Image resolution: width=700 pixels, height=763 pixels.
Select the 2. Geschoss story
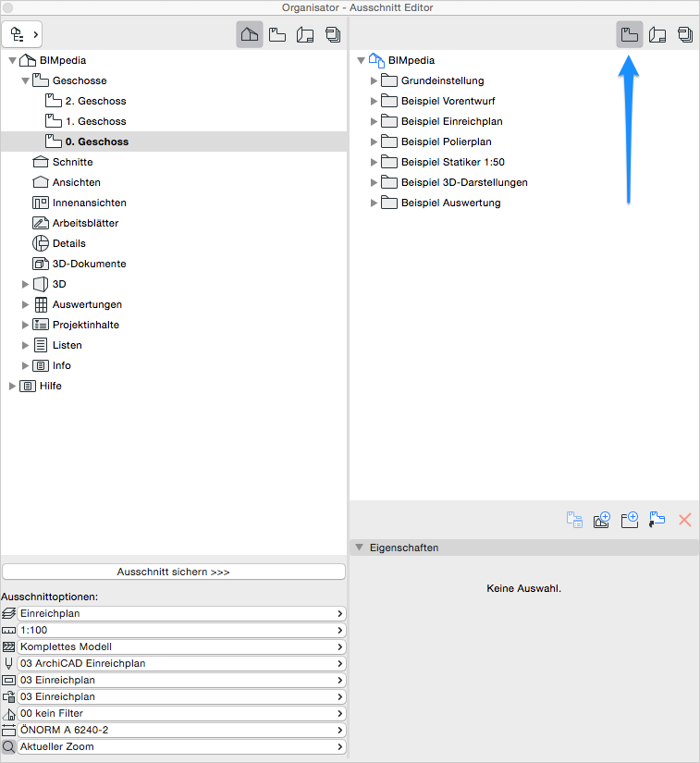94,101
